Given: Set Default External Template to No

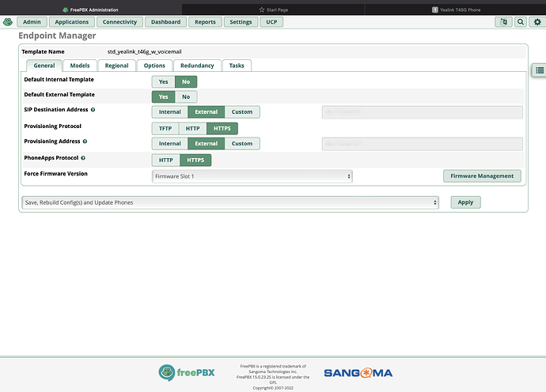Looking at the screenshot, I should [x=186, y=96].
